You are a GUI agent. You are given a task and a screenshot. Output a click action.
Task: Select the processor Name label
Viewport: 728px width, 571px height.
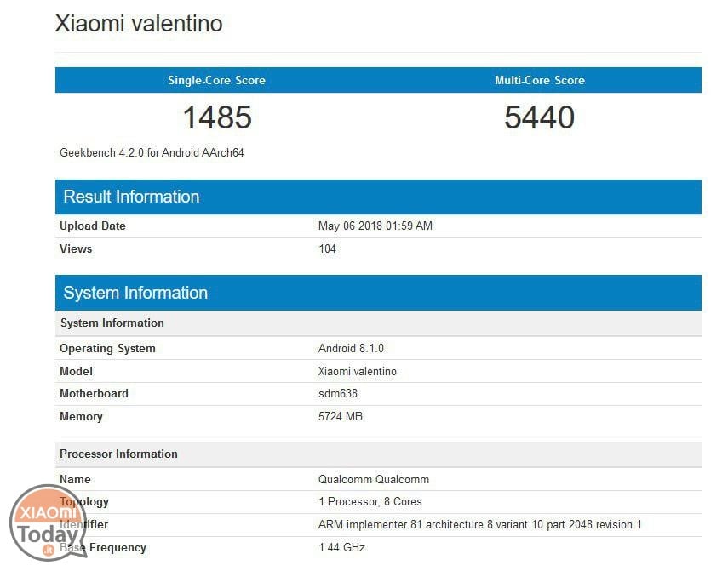75,480
